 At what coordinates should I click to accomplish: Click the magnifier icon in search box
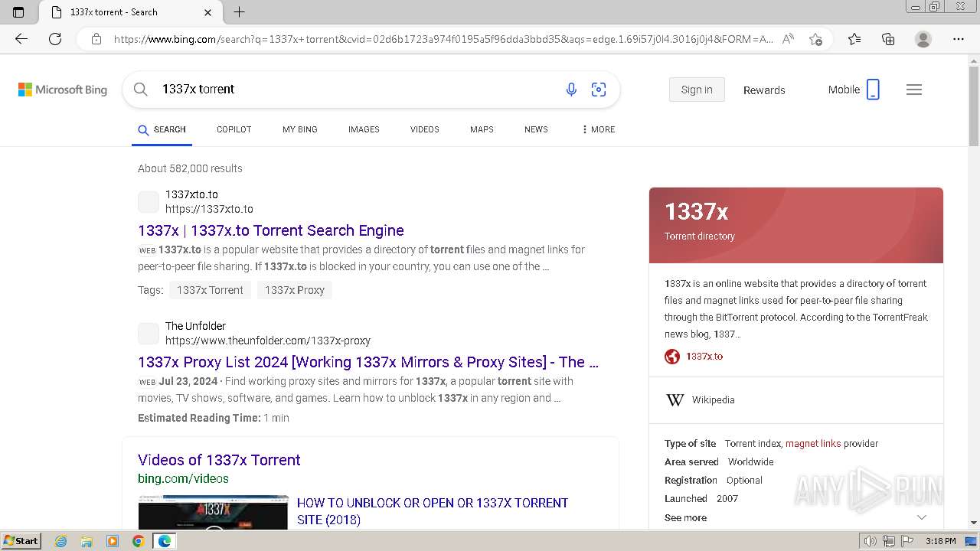(x=141, y=90)
